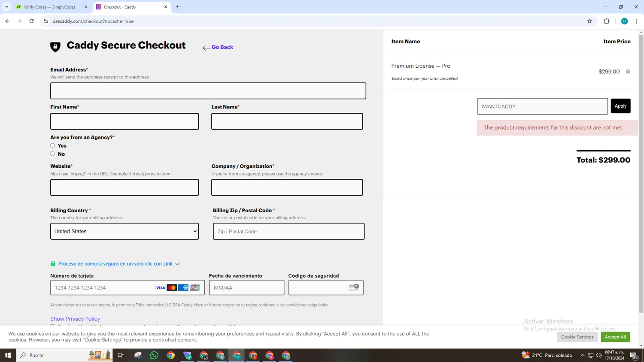Image resolution: width=644 pixels, height=362 pixels.
Task: Open WhatsApp from the taskbar
Action: pos(154,355)
